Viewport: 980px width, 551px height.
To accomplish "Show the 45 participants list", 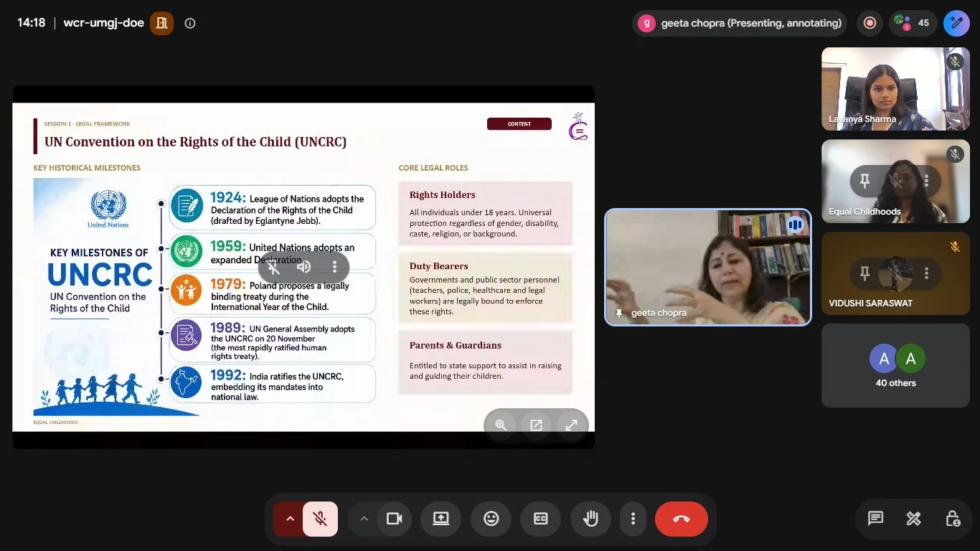I will click(913, 23).
